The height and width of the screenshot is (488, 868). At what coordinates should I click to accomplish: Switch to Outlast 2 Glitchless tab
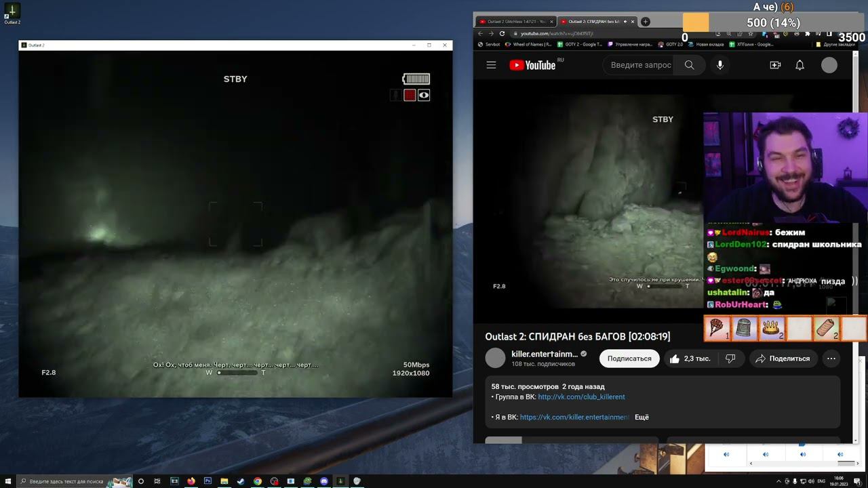point(515,22)
